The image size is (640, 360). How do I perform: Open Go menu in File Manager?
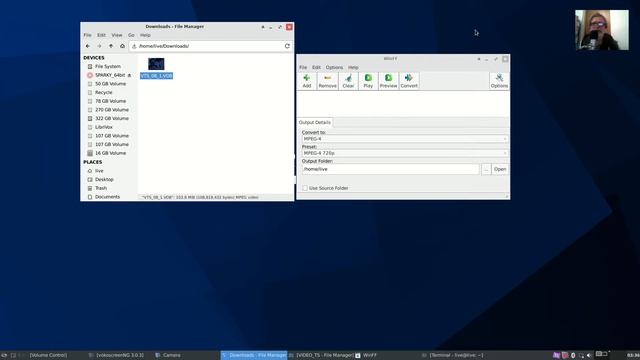(x=131, y=35)
